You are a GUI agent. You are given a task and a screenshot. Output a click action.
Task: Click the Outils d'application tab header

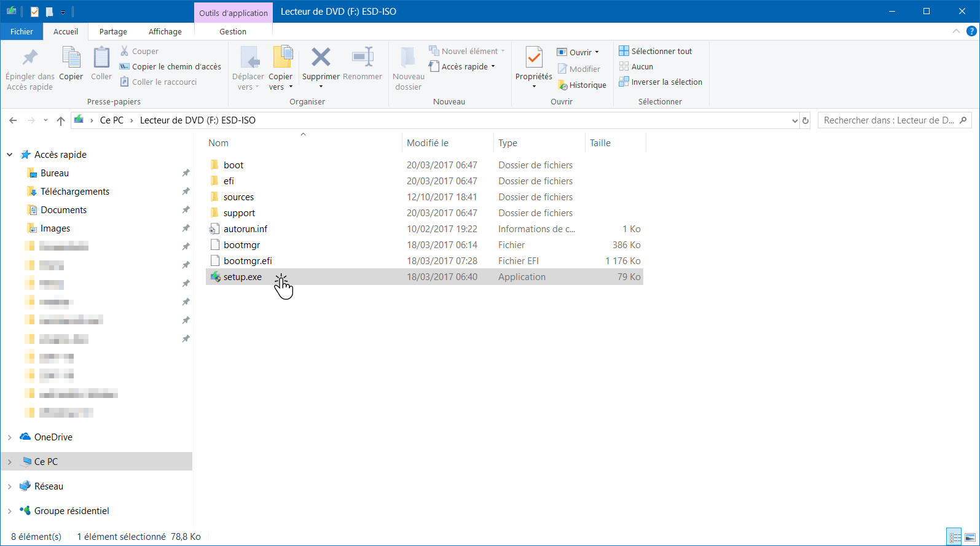pyautogui.click(x=233, y=12)
